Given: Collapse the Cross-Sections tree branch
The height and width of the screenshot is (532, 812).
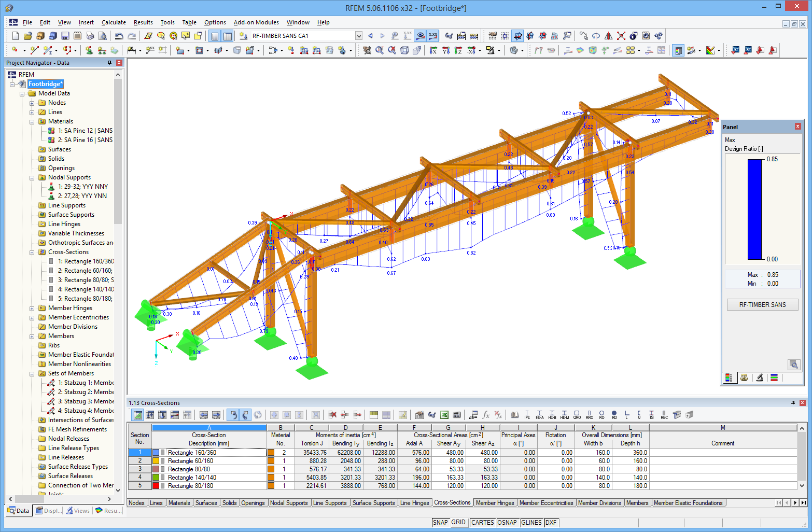Looking at the screenshot, I should click(x=32, y=251).
